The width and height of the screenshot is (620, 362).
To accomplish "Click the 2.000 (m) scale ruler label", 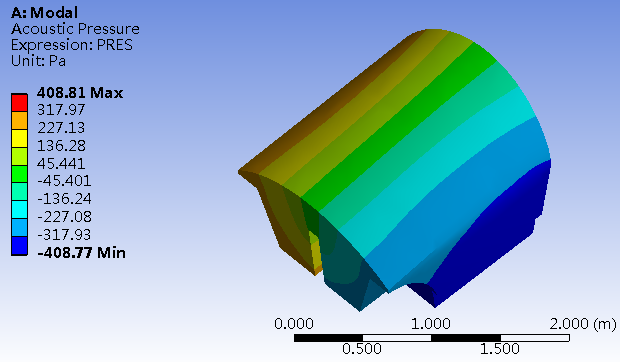I will [582, 324].
